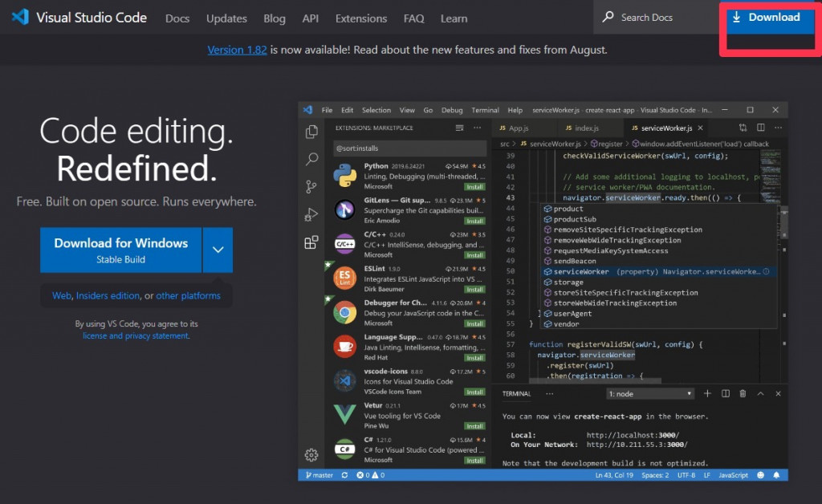
Task: Click the JavaScript language mode in status bar
Action: (x=733, y=475)
